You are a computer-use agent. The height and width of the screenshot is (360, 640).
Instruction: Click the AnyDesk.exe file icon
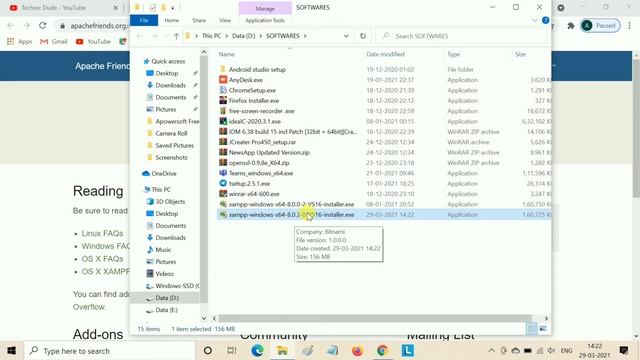pyautogui.click(x=223, y=80)
